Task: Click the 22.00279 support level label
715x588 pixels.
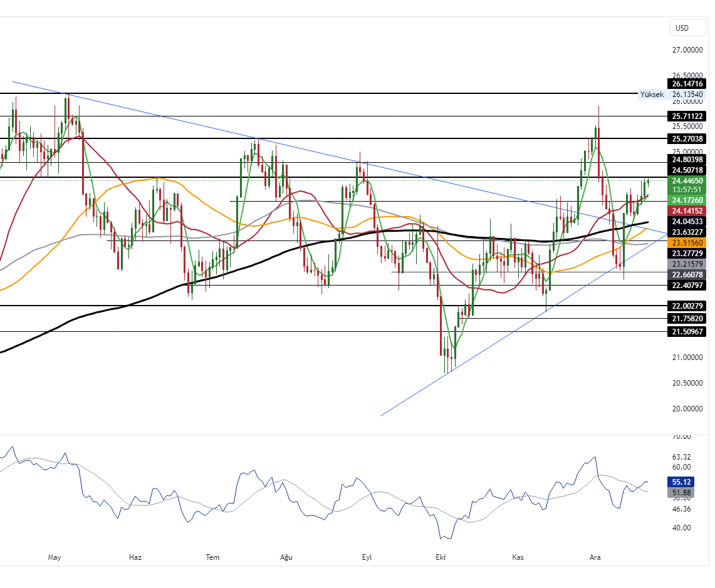Action: click(687, 306)
